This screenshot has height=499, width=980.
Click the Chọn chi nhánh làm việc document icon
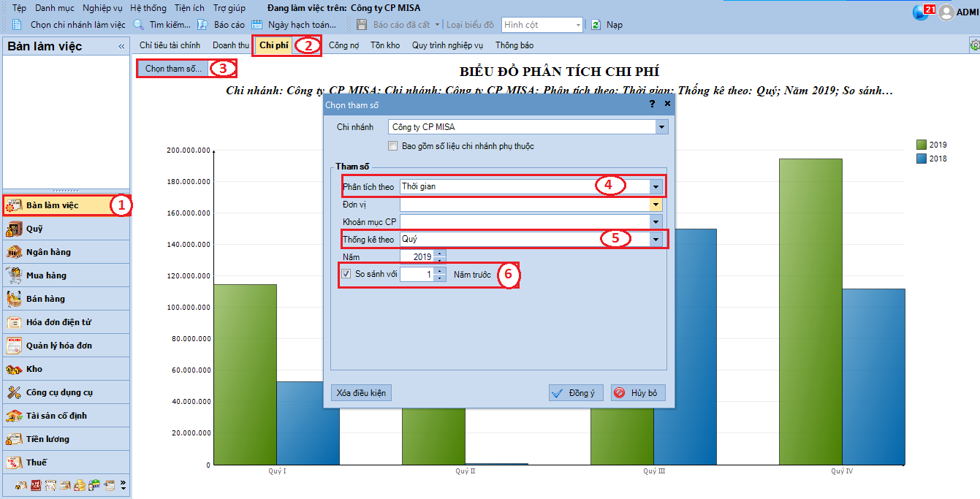(17, 24)
